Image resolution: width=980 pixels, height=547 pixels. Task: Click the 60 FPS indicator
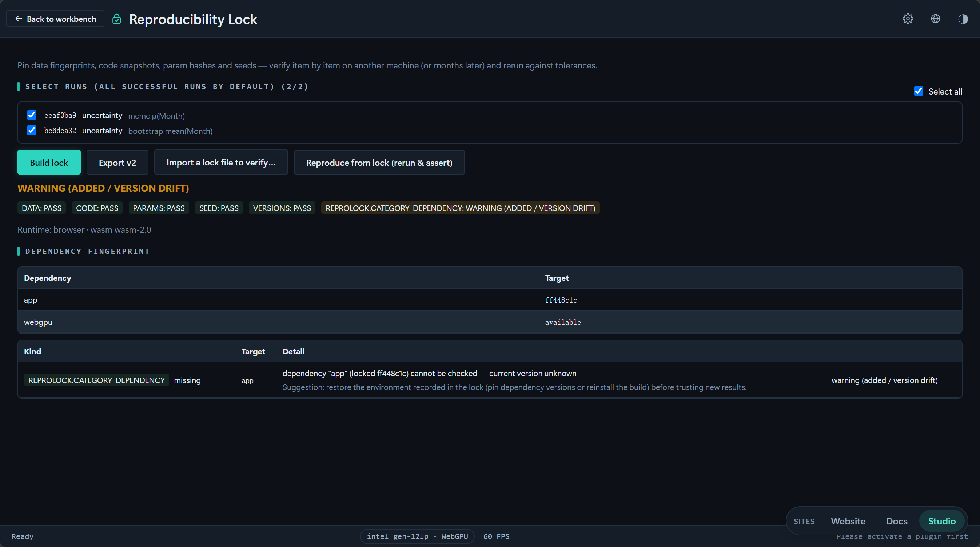click(x=496, y=536)
